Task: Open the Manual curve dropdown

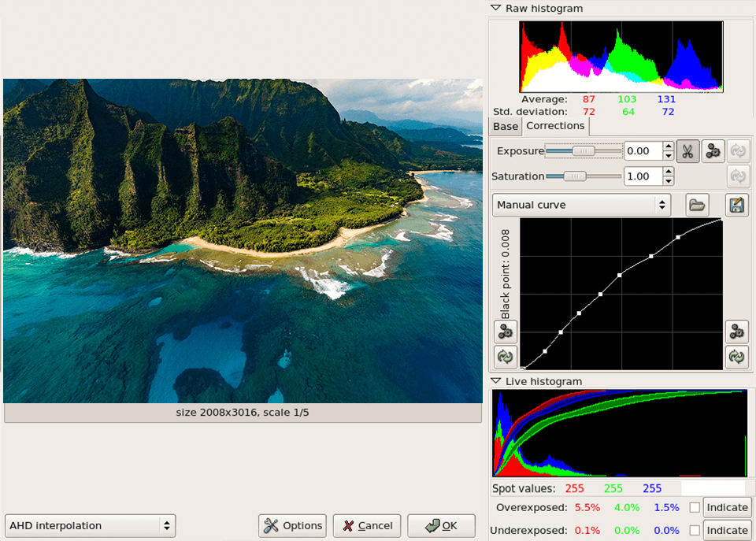Action: (x=582, y=205)
